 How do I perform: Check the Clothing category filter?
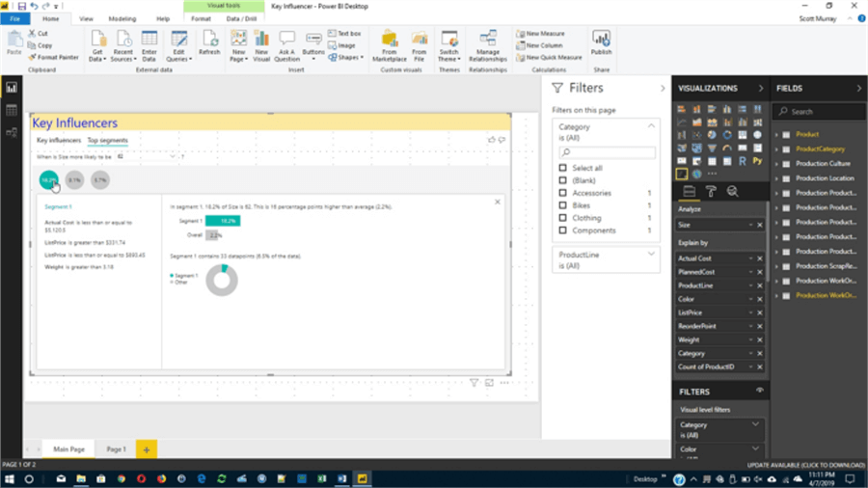tap(563, 218)
